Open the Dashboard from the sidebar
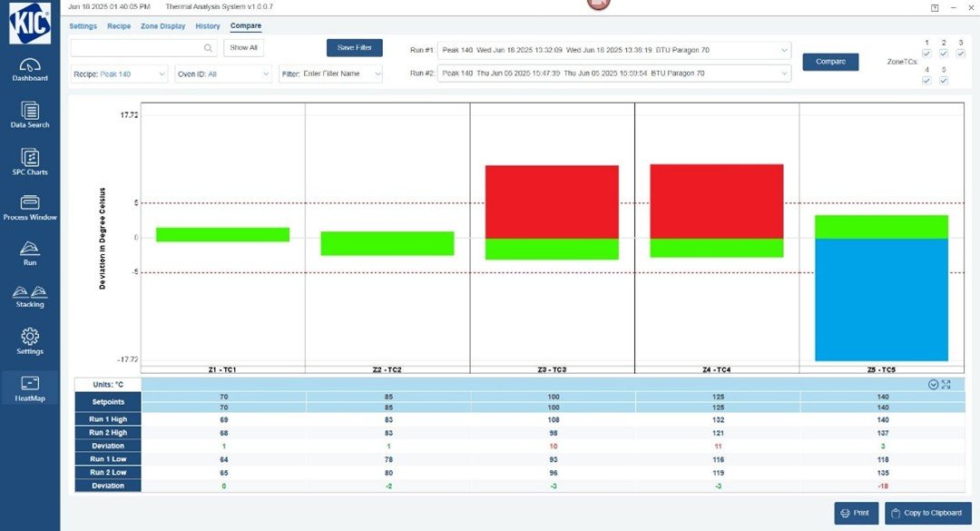980x531 pixels. pos(30,69)
